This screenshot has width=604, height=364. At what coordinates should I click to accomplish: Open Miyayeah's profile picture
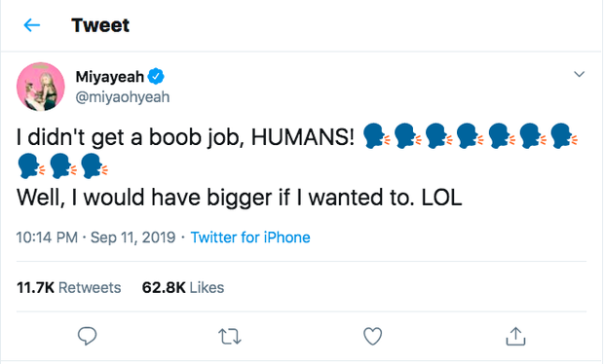41,87
